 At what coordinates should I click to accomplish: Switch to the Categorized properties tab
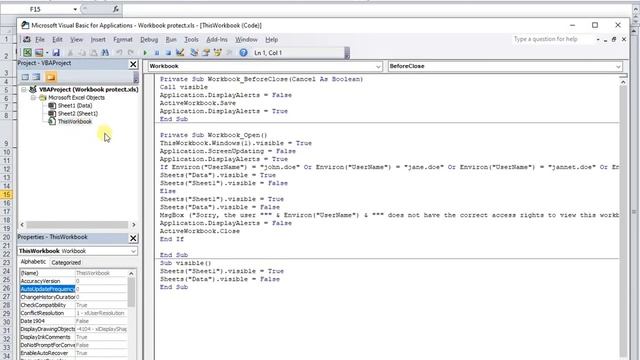click(66, 262)
